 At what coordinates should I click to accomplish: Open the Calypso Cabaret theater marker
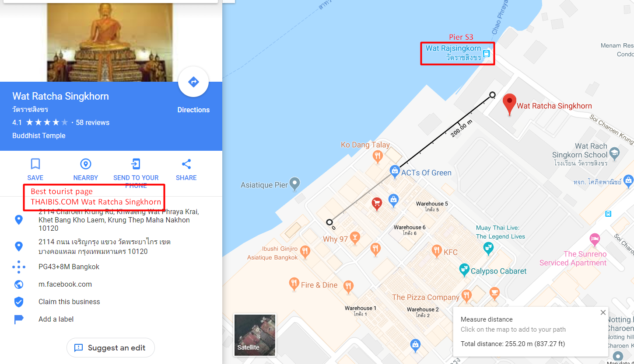[464, 270]
